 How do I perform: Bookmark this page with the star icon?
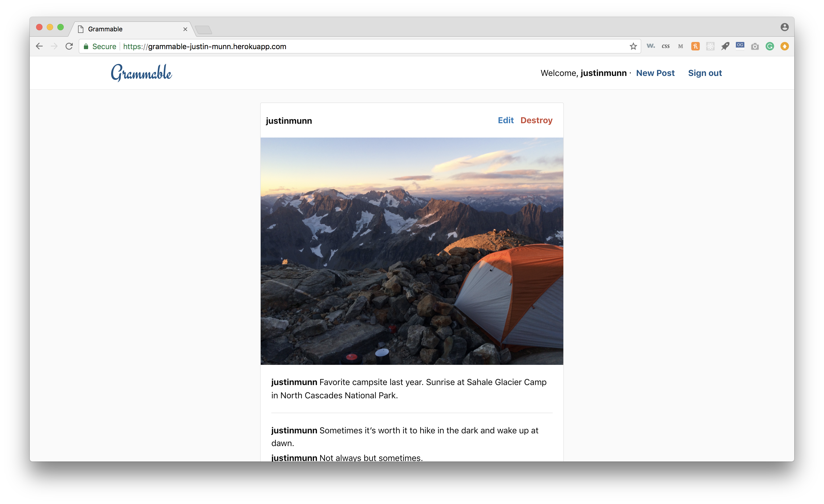tap(633, 46)
